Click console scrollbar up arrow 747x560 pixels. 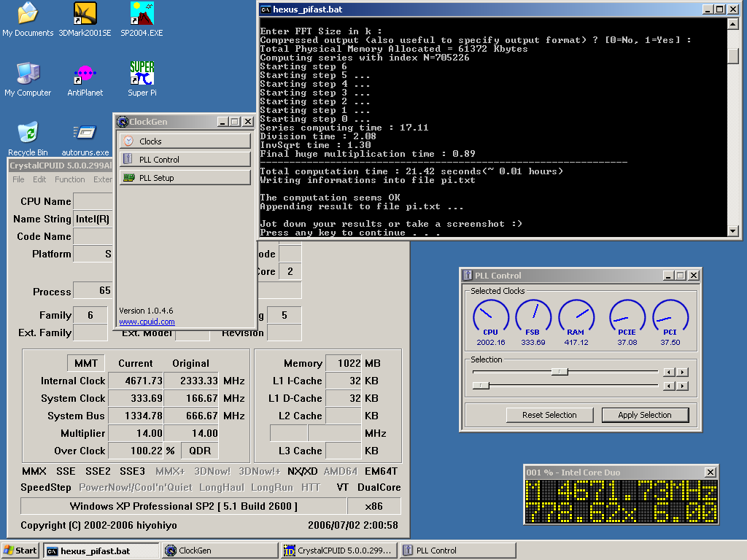click(x=732, y=23)
